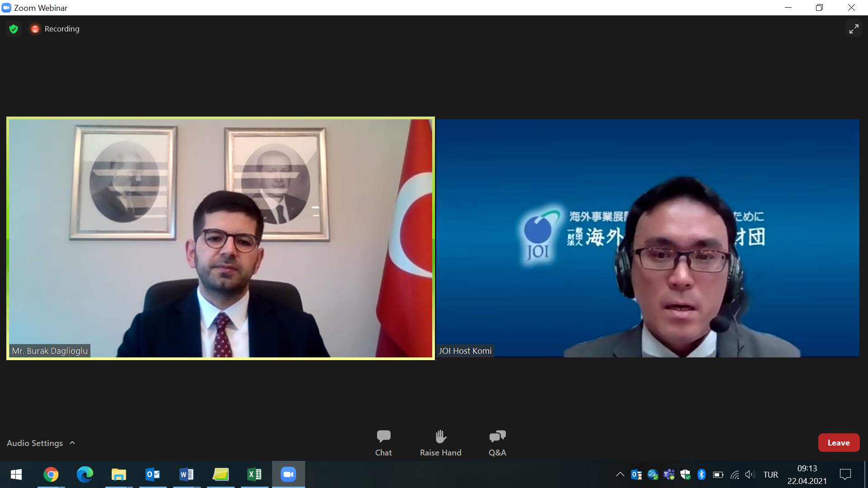The width and height of the screenshot is (868, 488).
Task: Click the Zoom Webinar title bar icon
Action: point(6,8)
